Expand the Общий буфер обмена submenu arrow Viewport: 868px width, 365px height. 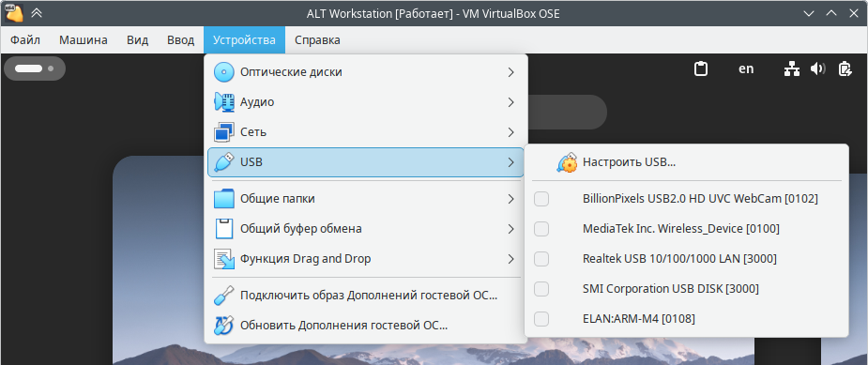click(x=510, y=228)
